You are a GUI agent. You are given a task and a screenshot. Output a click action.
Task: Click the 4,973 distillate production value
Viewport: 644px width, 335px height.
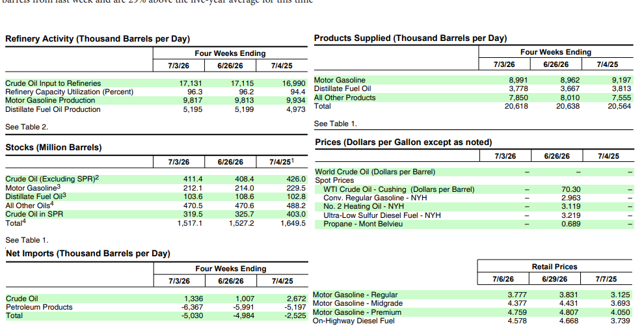pos(296,110)
